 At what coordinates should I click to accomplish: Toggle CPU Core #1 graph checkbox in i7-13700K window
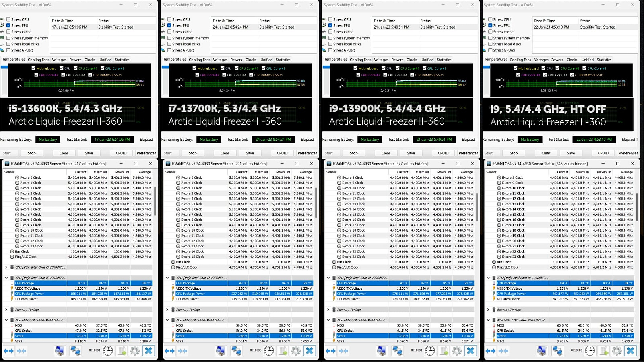pos(236,68)
